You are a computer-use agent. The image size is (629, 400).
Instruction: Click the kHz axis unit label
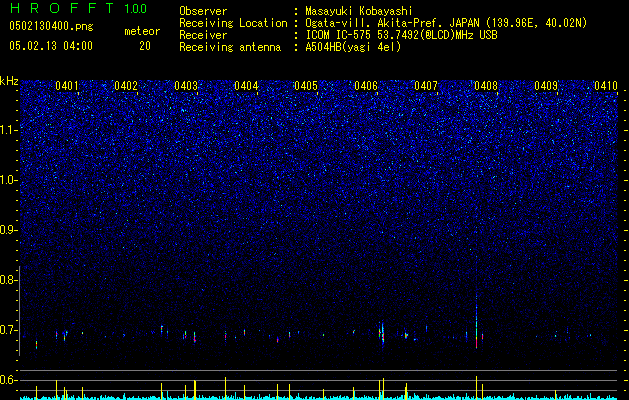pyautogui.click(x=9, y=81)
